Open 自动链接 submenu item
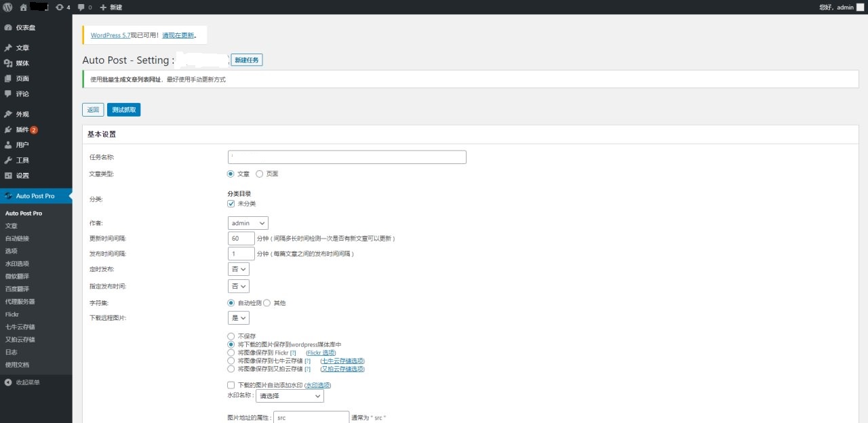 point(18,239)
